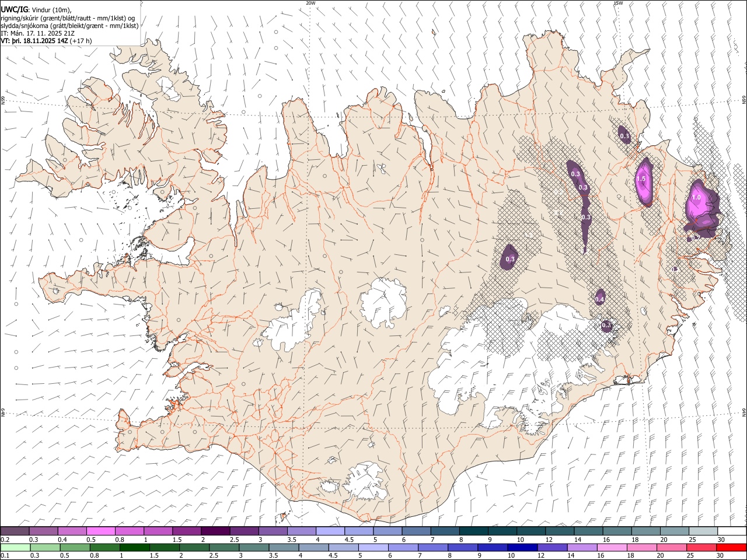
Task: Select the darkest green 1 swatch in lower legend
Action: coord(134,547)
